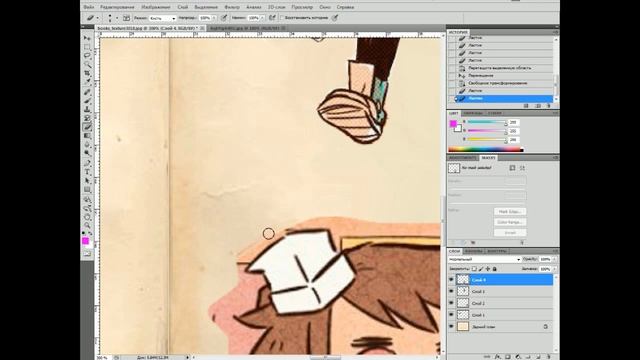Select the Pen tool

[87, 163]
